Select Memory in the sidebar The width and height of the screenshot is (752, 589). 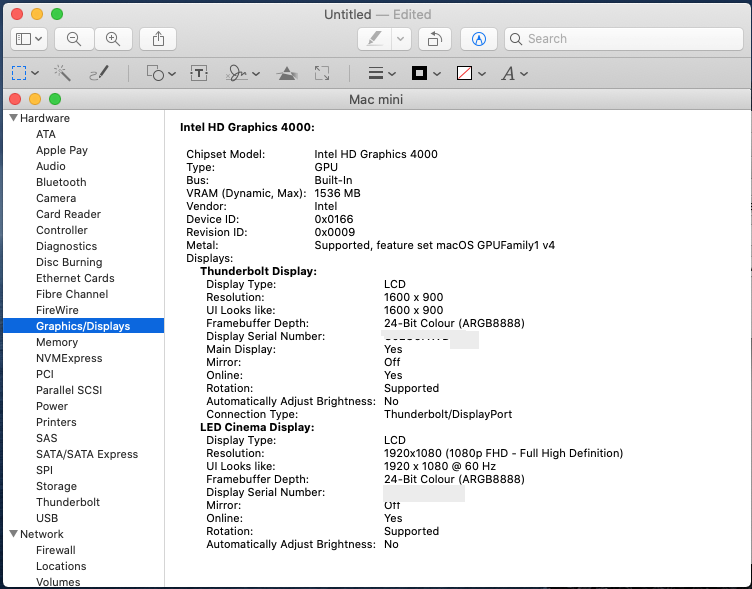[57, 342]
